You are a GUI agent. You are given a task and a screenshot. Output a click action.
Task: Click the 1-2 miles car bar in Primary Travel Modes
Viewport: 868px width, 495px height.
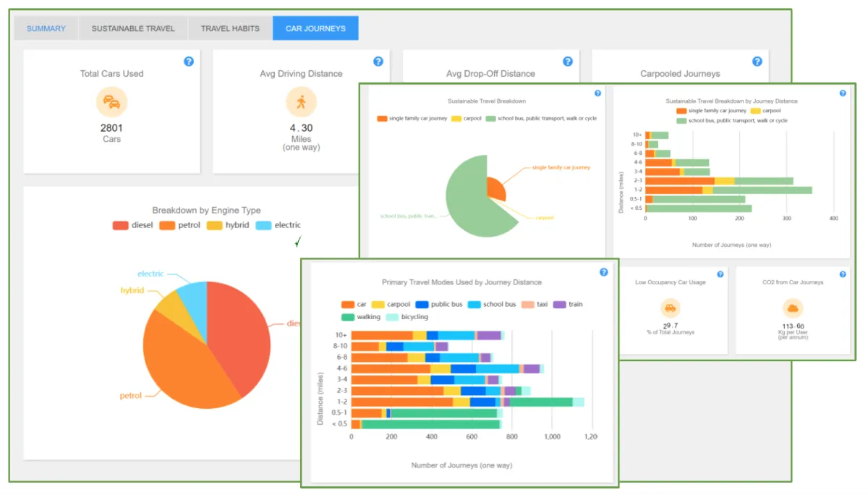(402, 402)
